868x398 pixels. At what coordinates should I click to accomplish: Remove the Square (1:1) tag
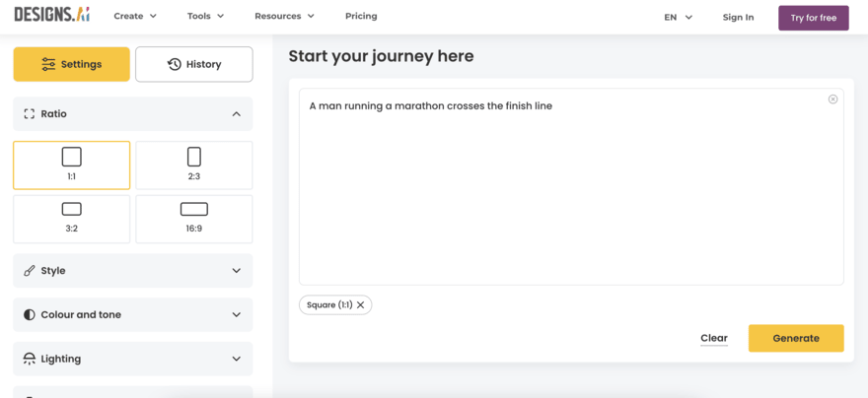(361, 305)
